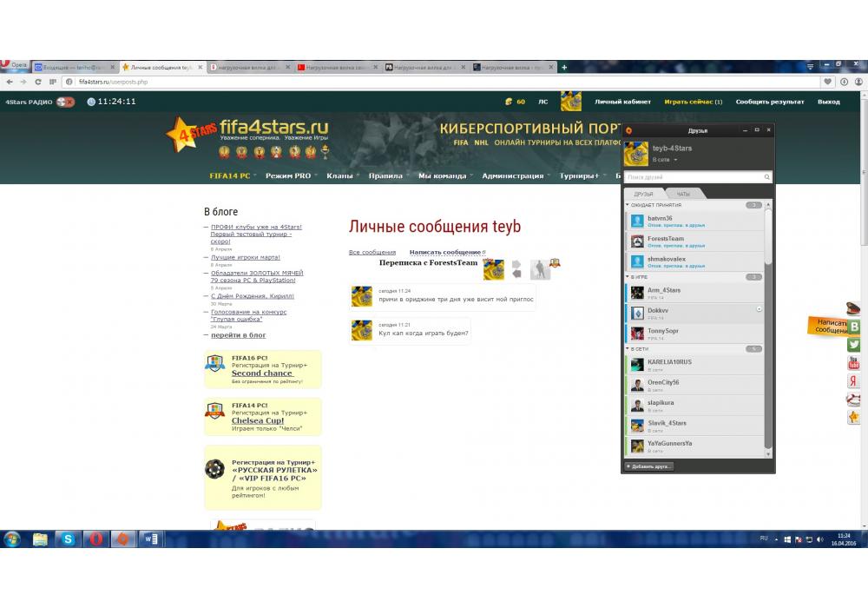The image size is (868, 608).
Task: Click the Yandex sidebar icon
Action: coord(854,380)
